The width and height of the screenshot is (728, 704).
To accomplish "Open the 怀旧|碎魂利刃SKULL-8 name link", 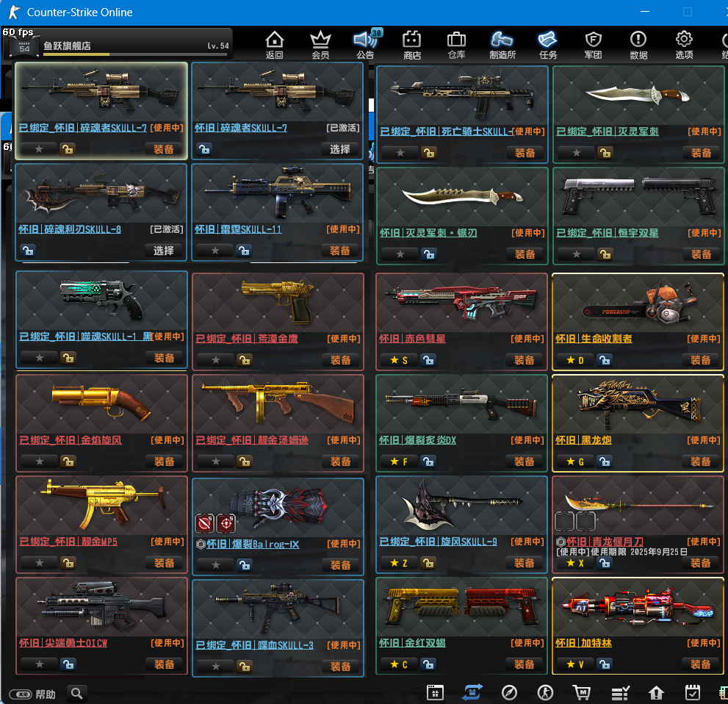I will coord(70,229).
